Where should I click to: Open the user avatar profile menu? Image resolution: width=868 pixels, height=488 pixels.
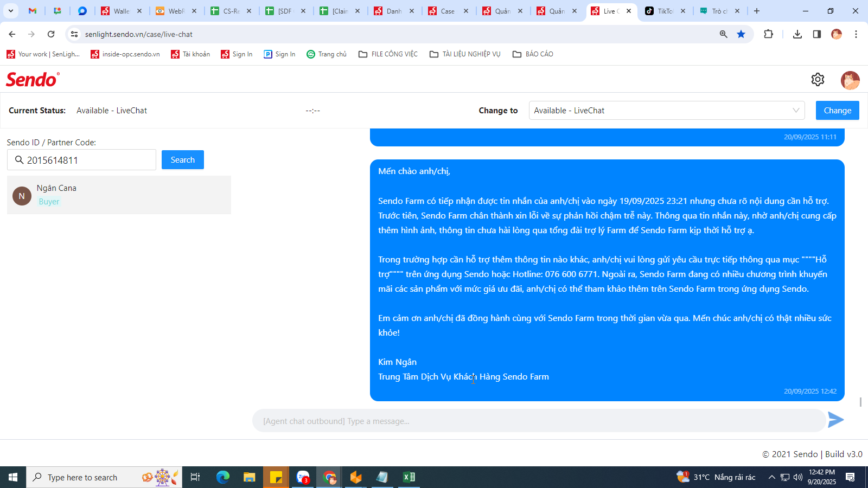pos(850,80)
